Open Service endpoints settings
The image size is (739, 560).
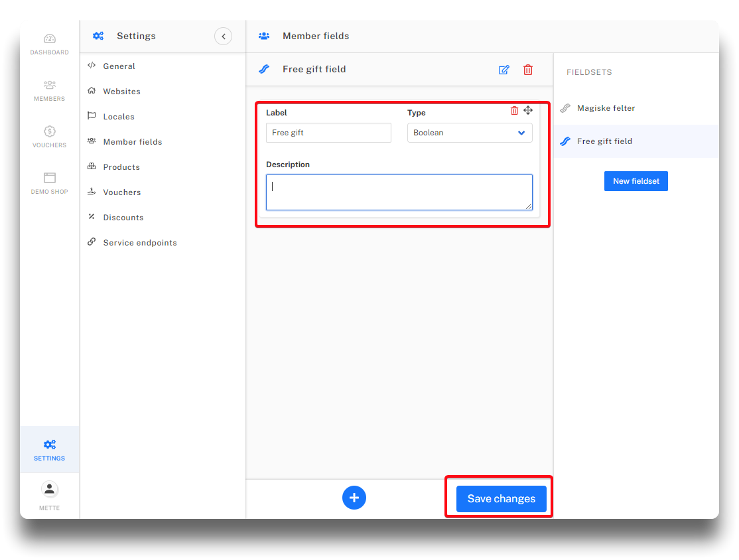pos(140,243)
